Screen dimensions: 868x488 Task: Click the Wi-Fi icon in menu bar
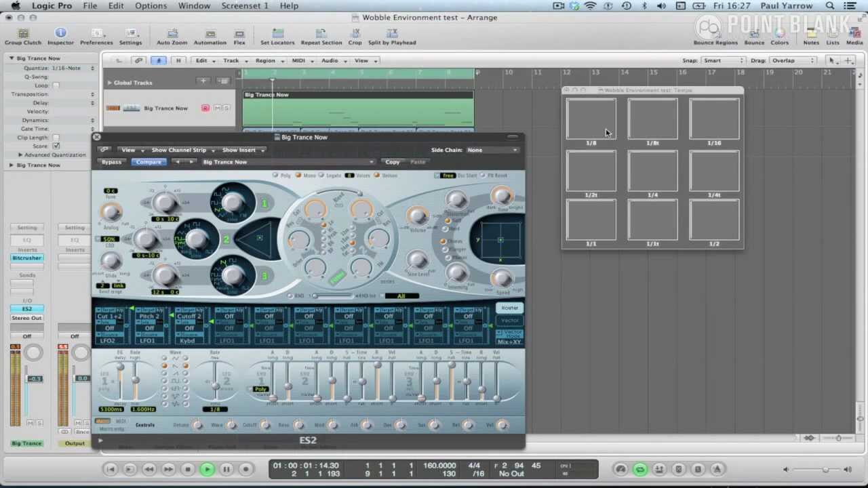click(x=590, y=6)
